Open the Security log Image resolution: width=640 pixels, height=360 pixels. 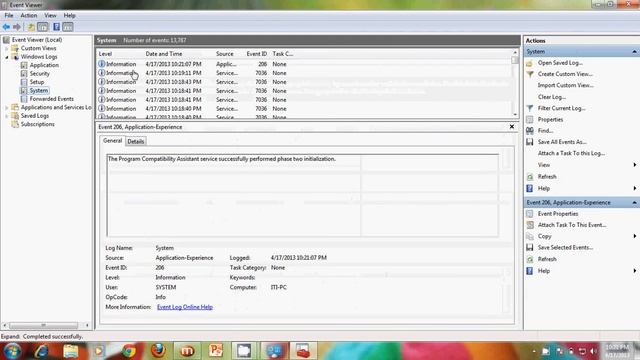[40, 73]
